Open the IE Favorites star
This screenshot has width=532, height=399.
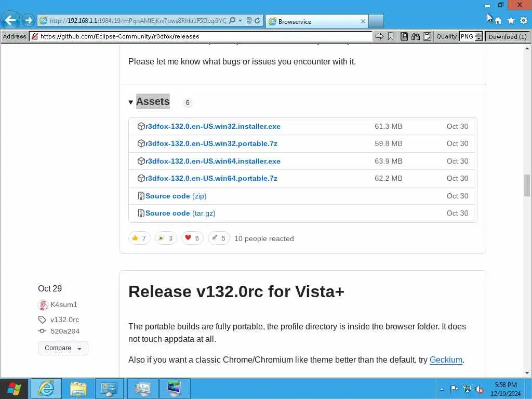[511, 21]
